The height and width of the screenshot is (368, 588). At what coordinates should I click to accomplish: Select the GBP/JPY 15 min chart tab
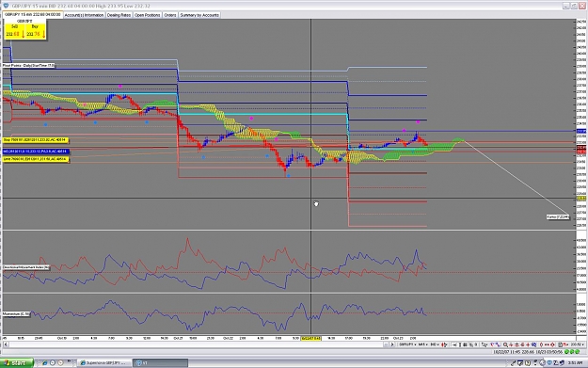point(33,14)
